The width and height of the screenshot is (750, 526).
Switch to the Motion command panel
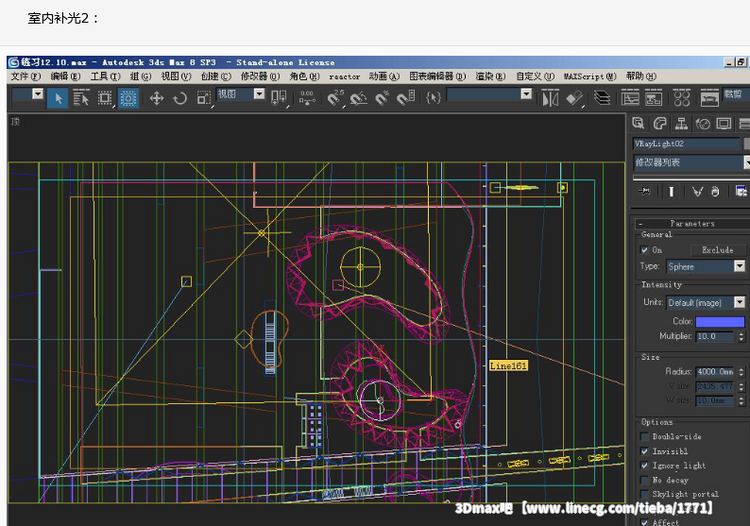tap(703, 124)
